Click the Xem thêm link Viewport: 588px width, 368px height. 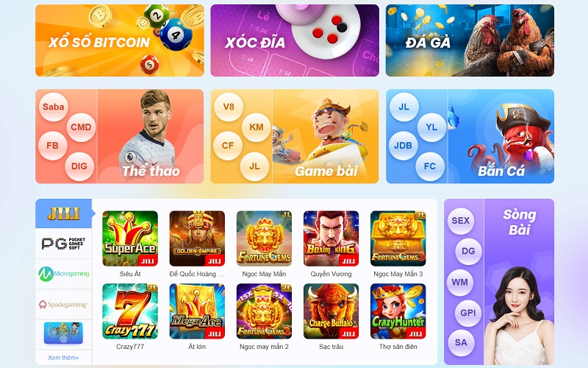pyautogui.click(x=63, y=358)
